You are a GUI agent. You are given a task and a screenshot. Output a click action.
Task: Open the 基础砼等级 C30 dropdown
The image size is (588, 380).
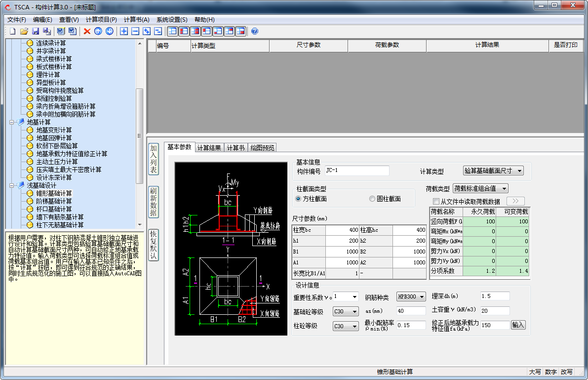pyautogui.click(x=355, y=312)
